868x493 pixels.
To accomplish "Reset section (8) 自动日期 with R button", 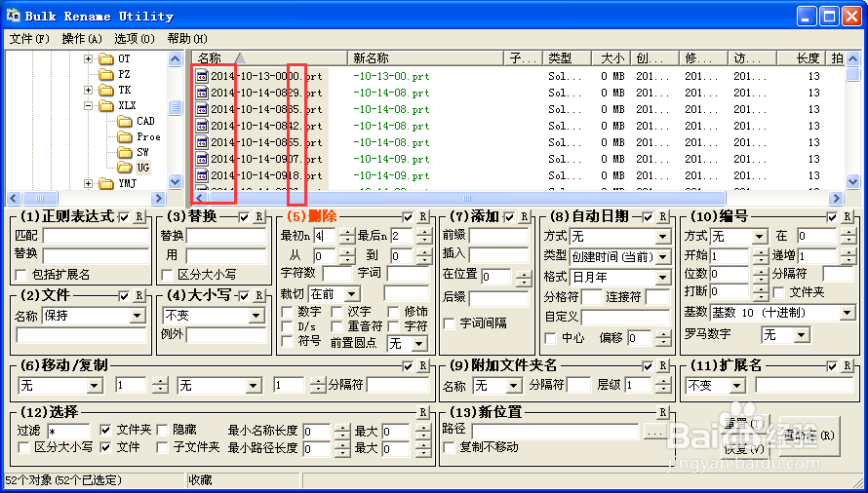I will 663,217.
